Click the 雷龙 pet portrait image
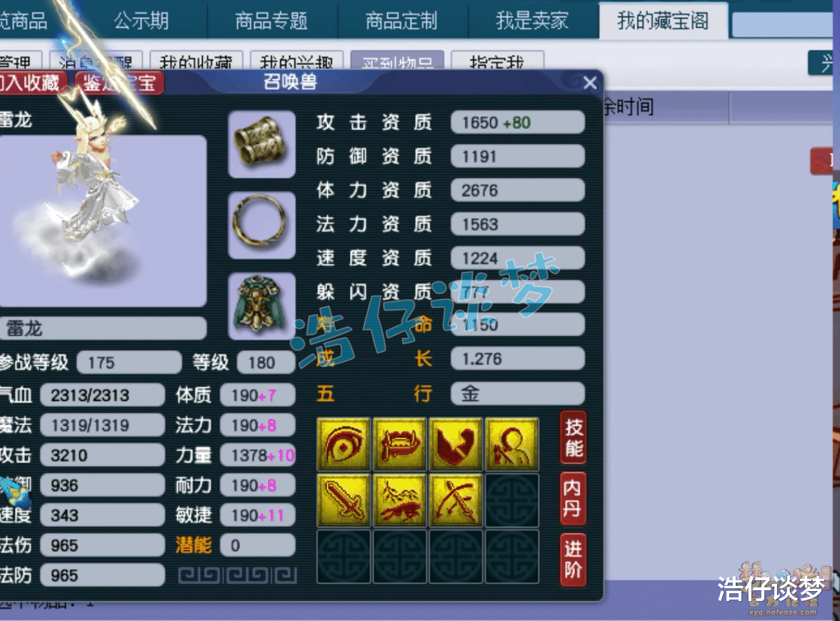840x621 pixels. click(x=103, y=221)
